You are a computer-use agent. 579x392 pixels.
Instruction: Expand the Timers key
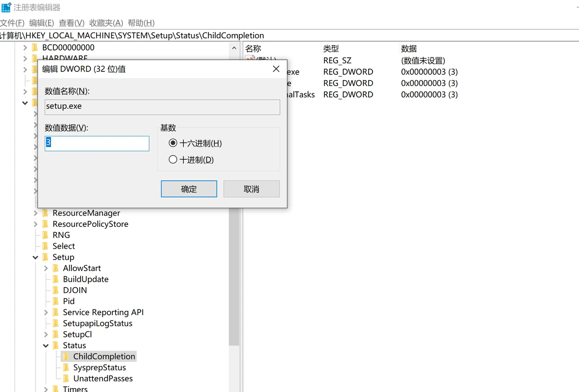point(46,389)
